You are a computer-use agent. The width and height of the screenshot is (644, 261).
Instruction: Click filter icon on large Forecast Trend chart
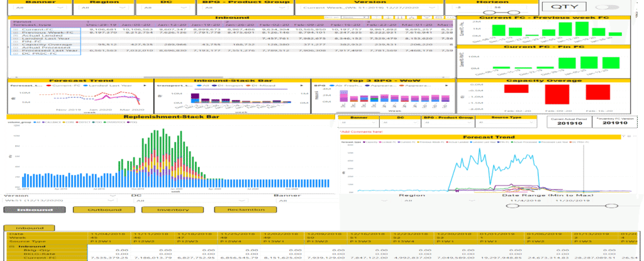(623, 136)
